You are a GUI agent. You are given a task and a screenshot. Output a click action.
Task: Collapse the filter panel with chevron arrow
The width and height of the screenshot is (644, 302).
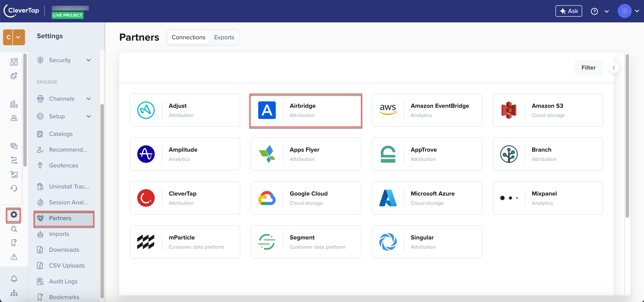point(614,68)
